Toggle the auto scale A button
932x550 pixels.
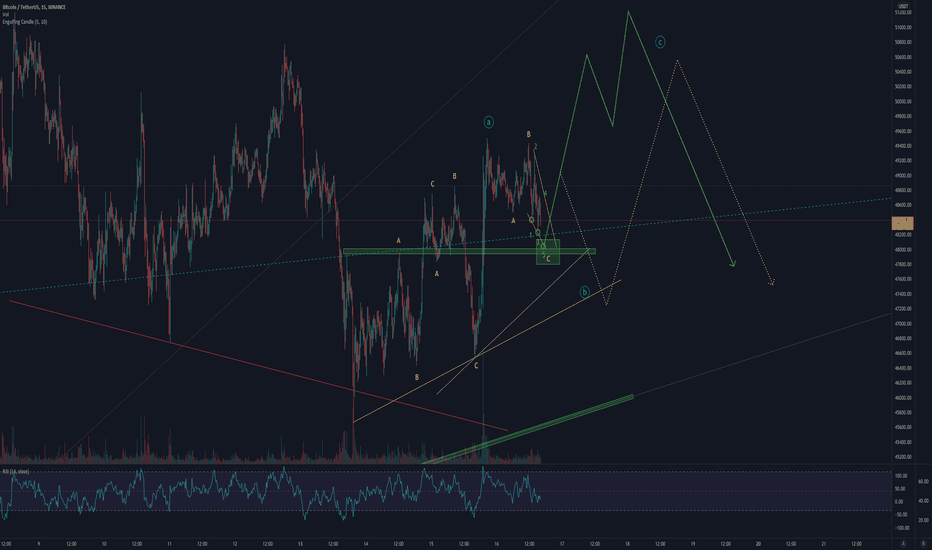(903, 543)
